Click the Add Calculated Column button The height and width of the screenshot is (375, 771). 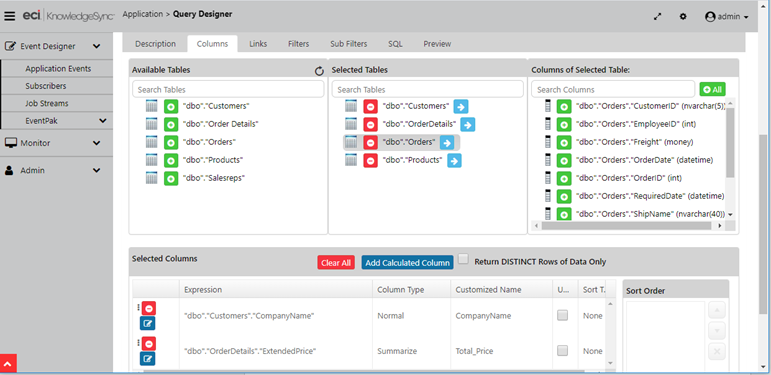407,263
